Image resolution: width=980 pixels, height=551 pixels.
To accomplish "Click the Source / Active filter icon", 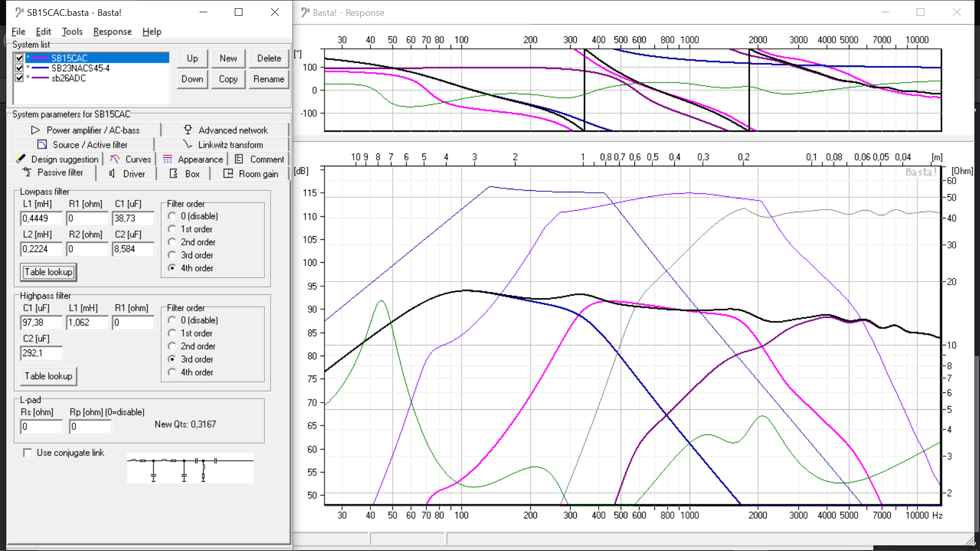I will (42, 145).
